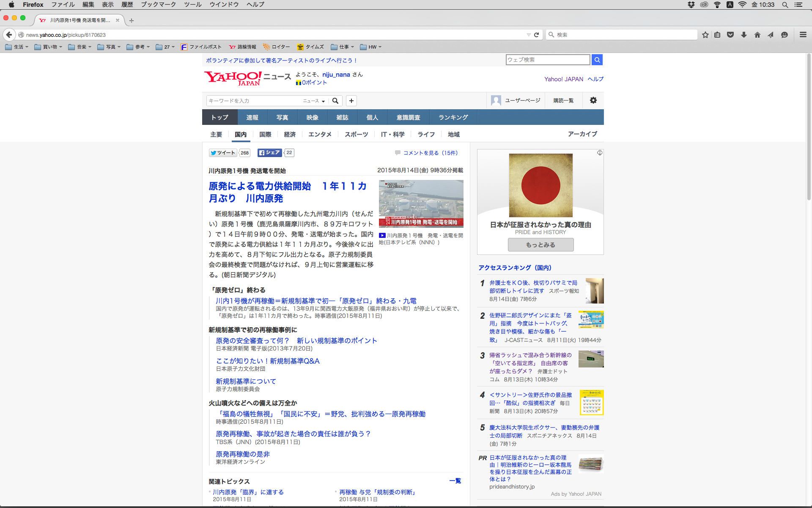
Task: Expand the ニュース search category dropdown
Action: (x=314, y=101)
